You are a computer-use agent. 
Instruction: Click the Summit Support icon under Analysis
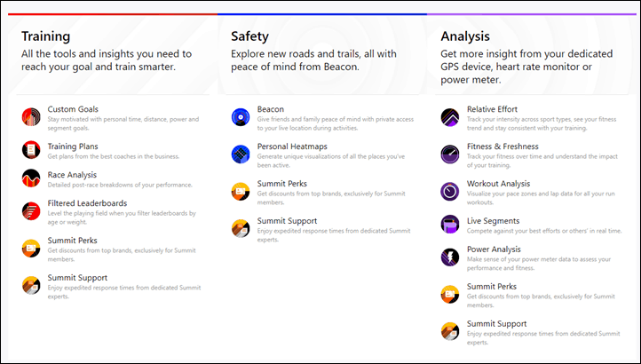tap(450, 331)
